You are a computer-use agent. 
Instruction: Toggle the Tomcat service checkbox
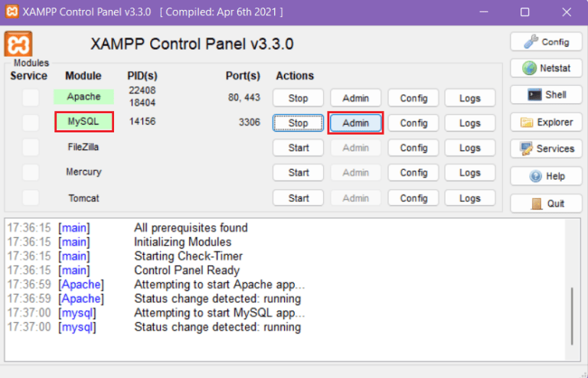[x=30, y=197]
